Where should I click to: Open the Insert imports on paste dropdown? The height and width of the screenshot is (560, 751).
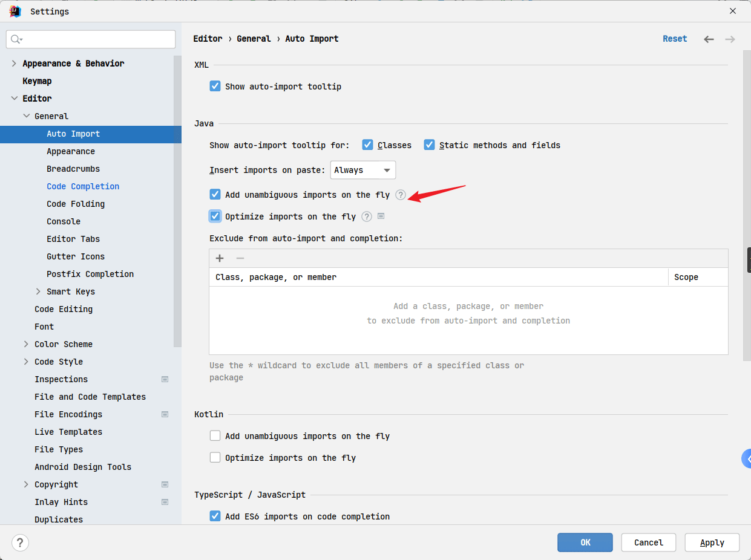363,170
